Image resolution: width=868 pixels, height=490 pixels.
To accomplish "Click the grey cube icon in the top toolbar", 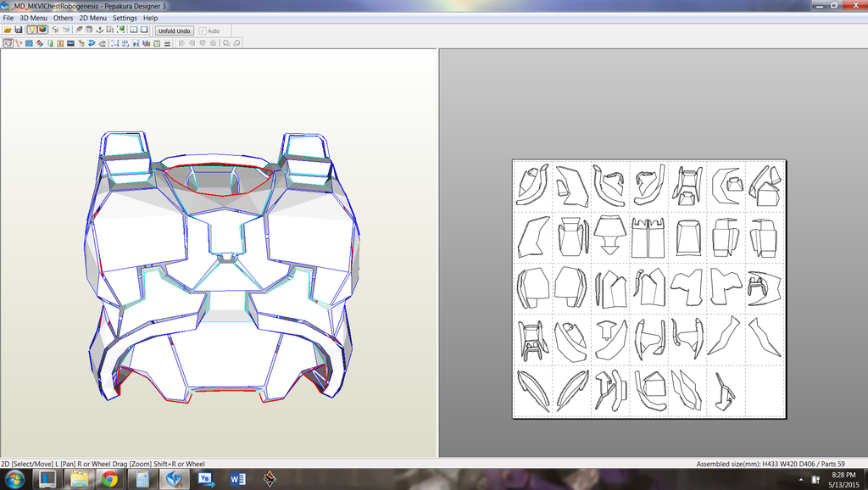I will click(x=55, y=30).
